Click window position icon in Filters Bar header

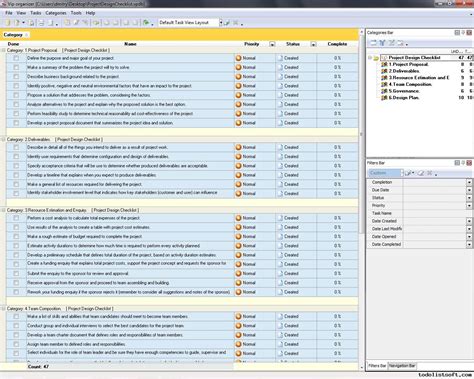457,163
